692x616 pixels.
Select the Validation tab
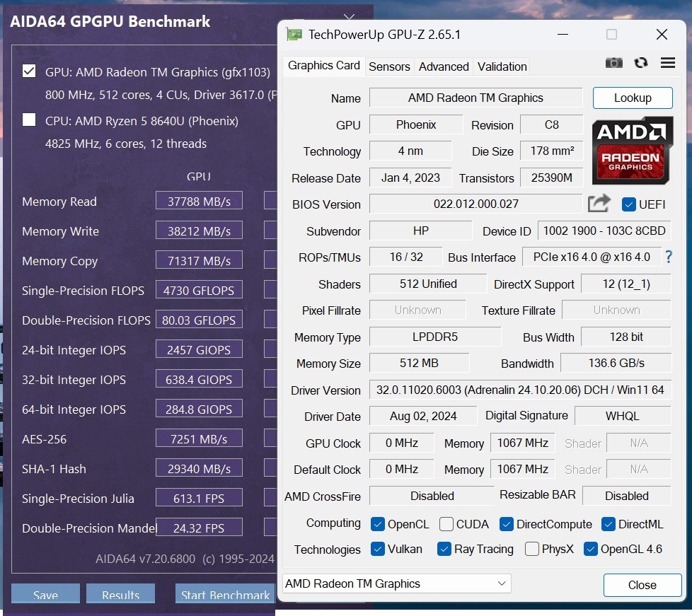point(502,66)
